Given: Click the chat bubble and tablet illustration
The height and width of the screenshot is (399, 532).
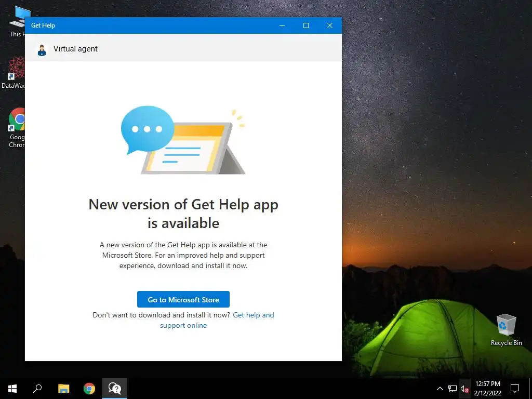Looking at the screenshot, I should pos(183,140).
